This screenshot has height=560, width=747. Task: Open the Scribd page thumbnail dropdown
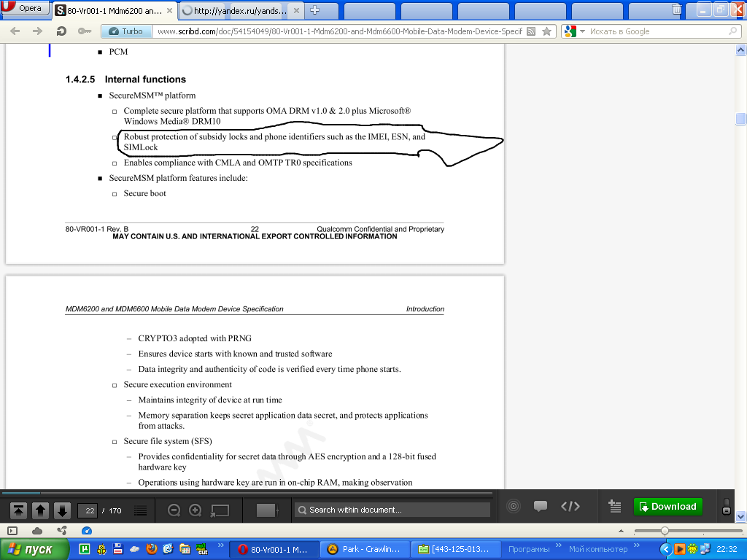click(267, 510)
